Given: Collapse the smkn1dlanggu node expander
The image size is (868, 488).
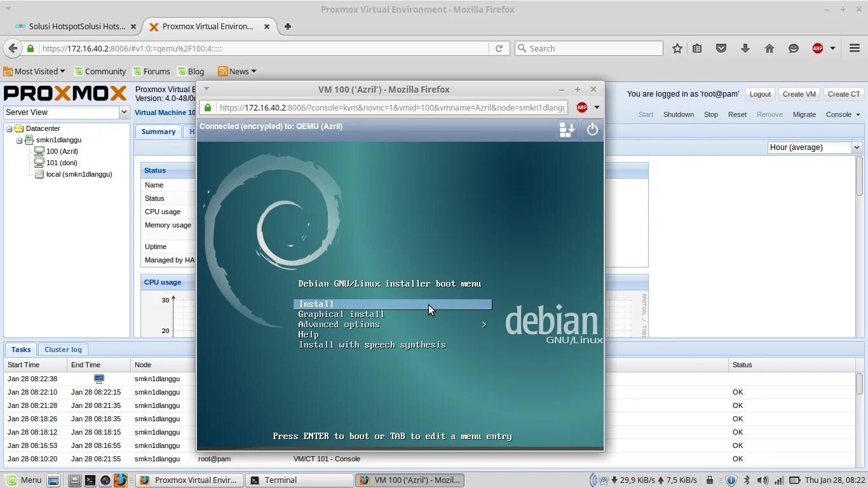Looking at the screenshot, I should click(x=20, y=140).
